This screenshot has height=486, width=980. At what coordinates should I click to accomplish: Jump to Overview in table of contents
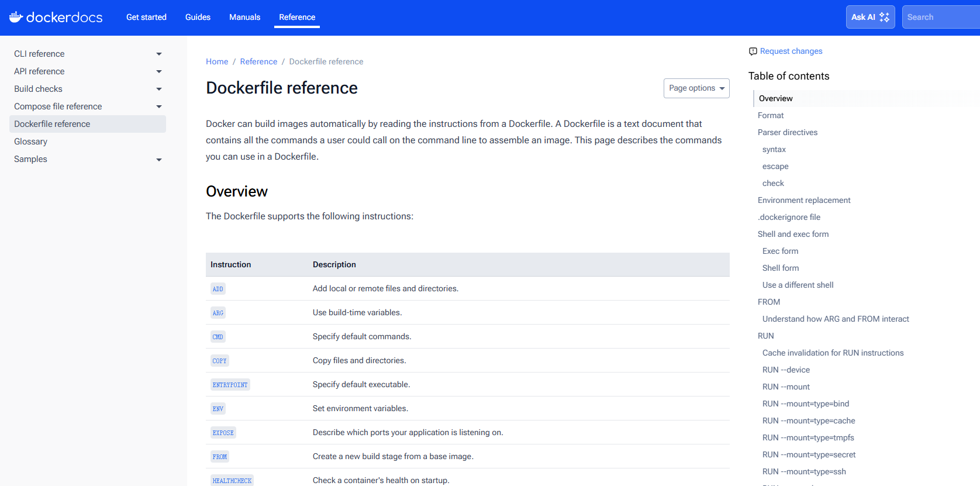click(x=776, y=98)
